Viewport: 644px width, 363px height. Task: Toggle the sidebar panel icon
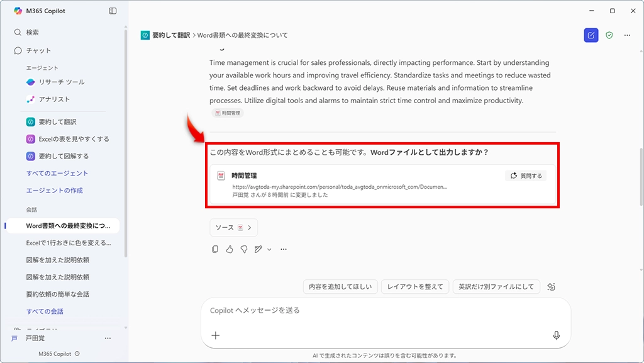coord(113,11)
